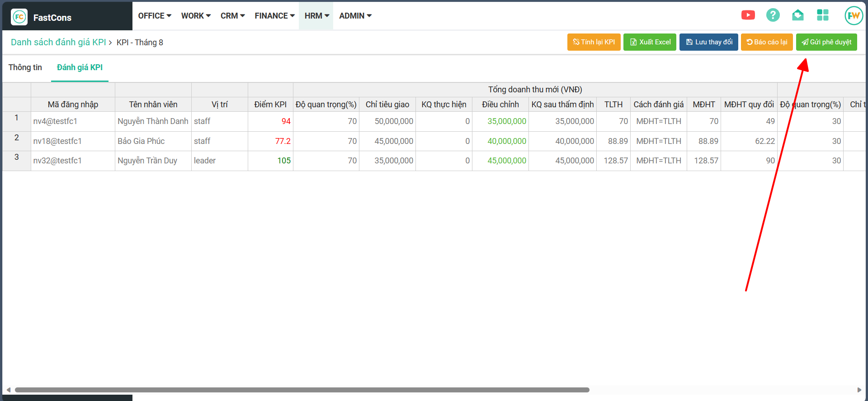This screenshot has height=401, width=868.
Task: Go back to Danh sách đánh giá KPI
Action: click(x=58, y=43)
